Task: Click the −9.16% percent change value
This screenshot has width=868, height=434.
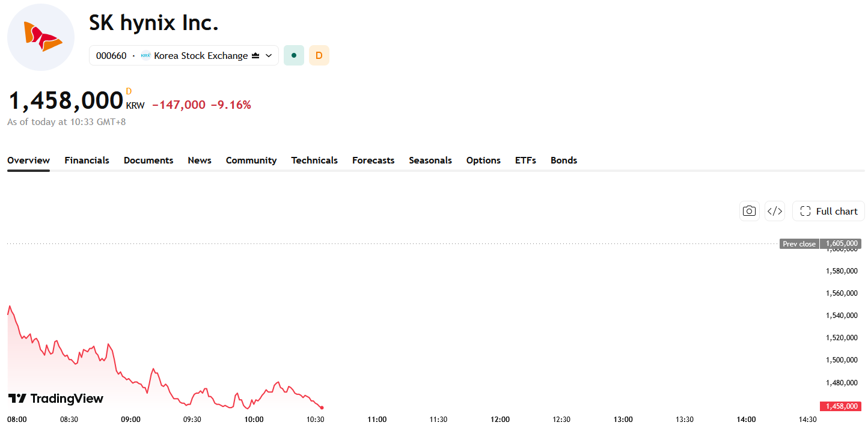Action: click(231, 105)
